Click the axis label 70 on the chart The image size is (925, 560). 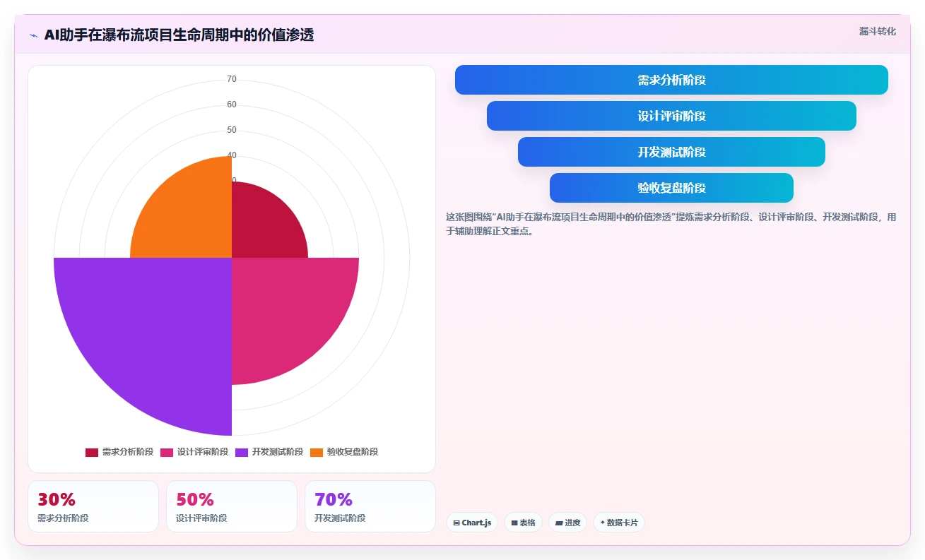tap(232, 79)
